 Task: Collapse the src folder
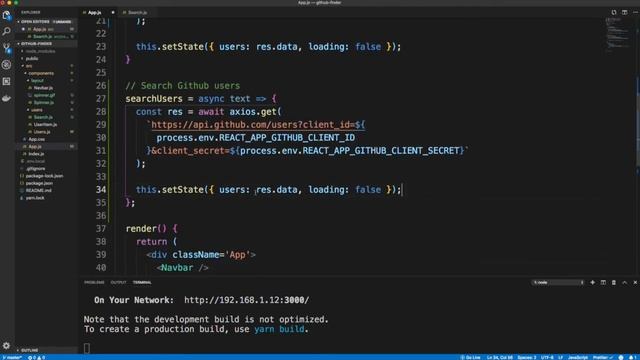(x=29, y=66)
